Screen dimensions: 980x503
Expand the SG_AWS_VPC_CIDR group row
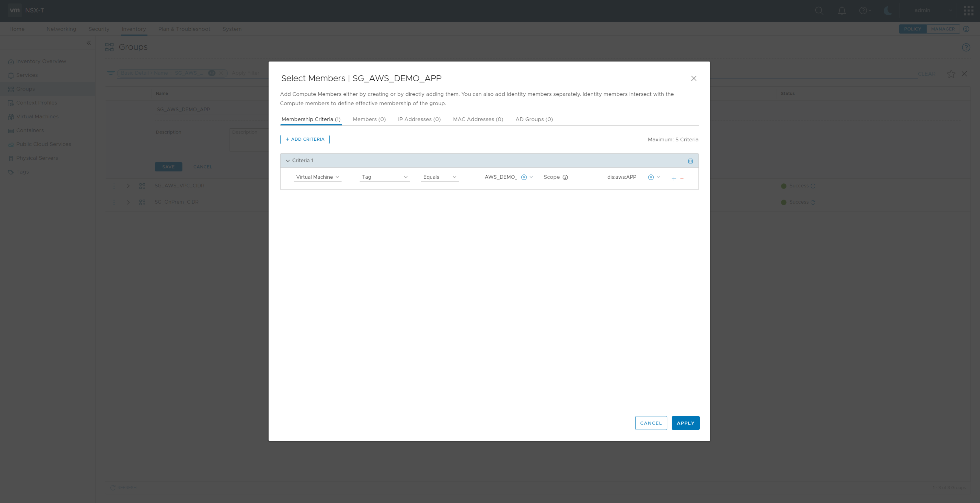[x=128, y=186]
